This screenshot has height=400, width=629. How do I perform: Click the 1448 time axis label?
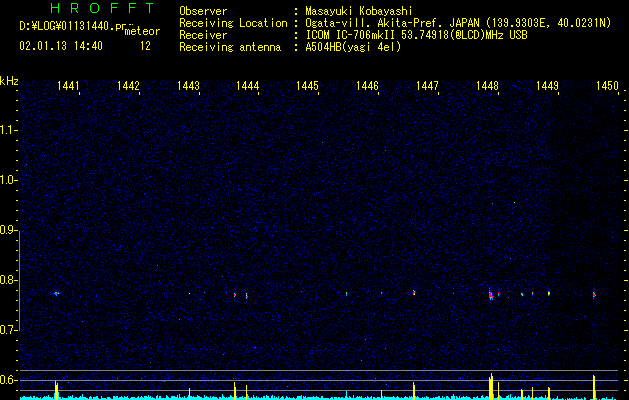487,86
